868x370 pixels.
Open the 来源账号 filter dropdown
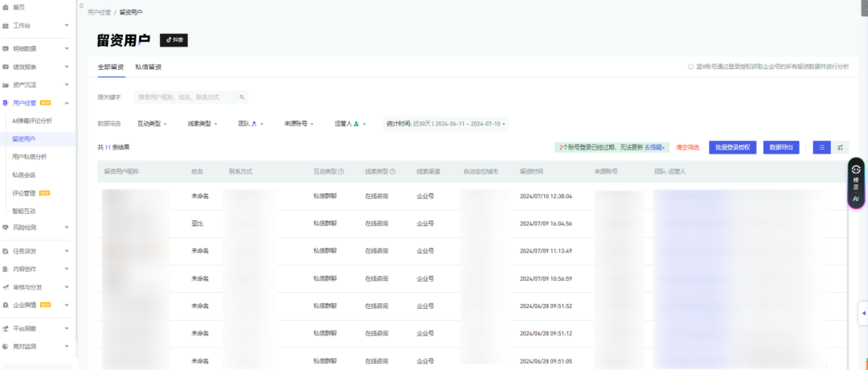298,124
